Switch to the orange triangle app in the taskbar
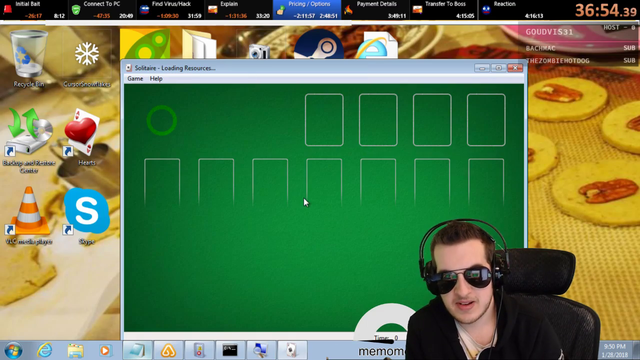The height and width of the screenshot is (360, 640). click(168, 350)
